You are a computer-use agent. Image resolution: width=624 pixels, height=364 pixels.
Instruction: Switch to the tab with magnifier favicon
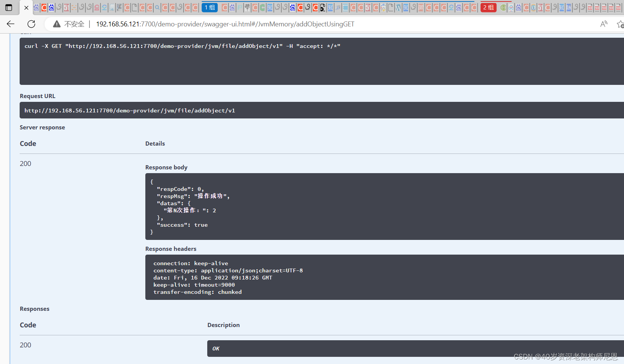tap(157, 8)
